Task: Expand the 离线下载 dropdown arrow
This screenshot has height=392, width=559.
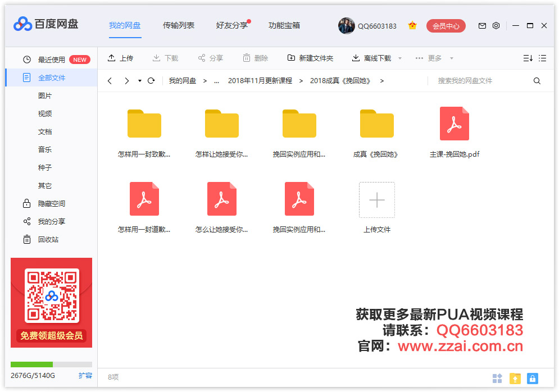Action: pos(399,58)
